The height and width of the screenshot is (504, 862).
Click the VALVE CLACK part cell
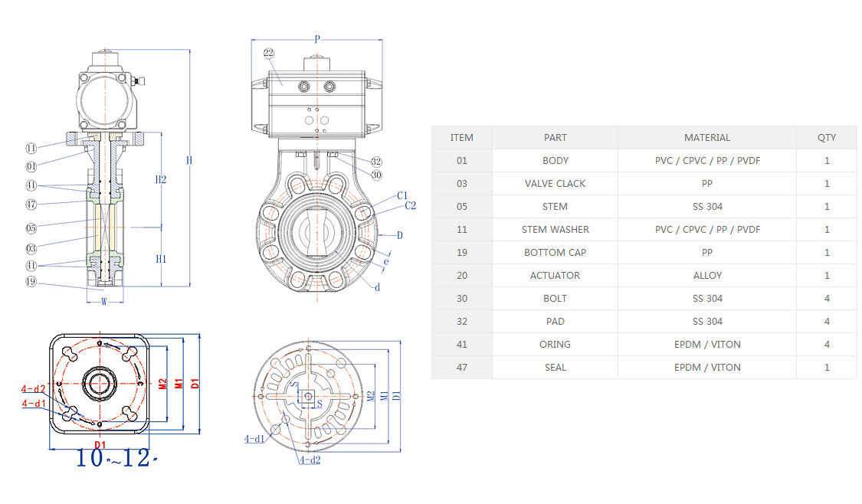tap(555, 184)
